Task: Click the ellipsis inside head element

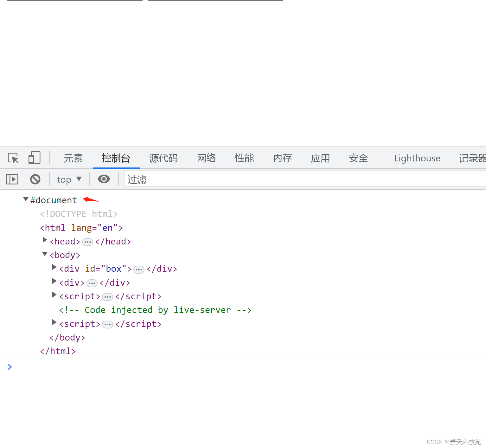Action: tap(87, 242)
